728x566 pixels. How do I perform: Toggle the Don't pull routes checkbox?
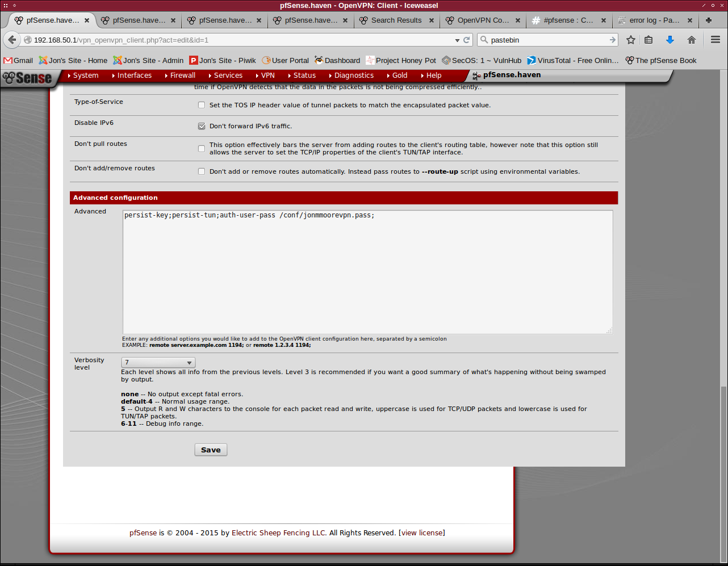(202, 149)
